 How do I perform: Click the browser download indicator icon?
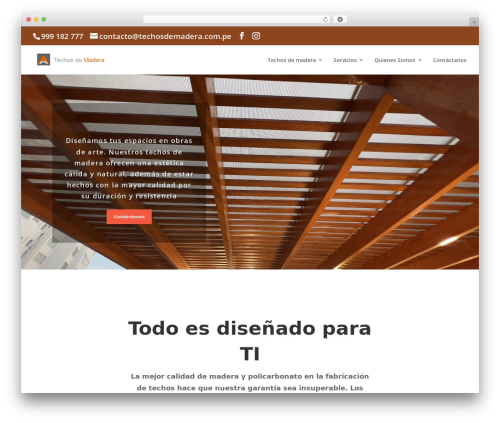340,19
